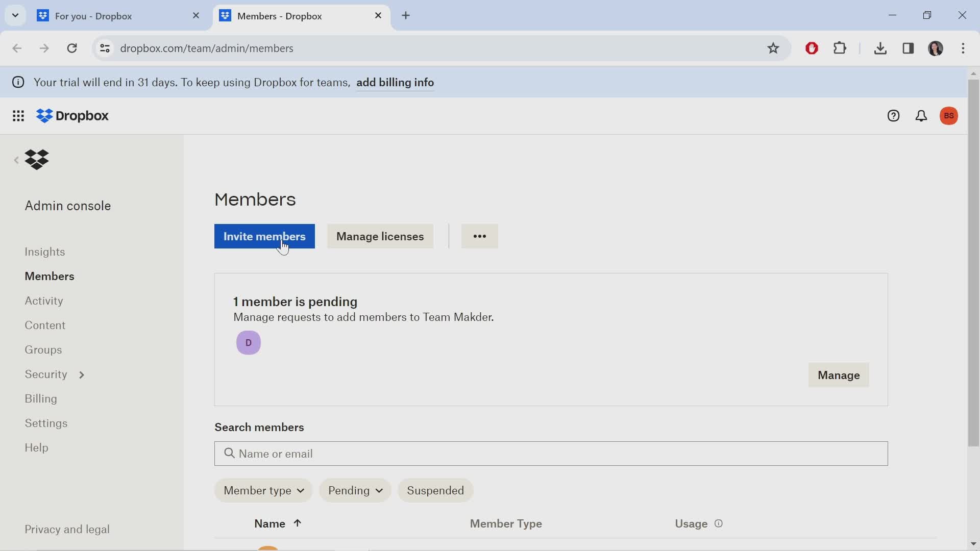
Task: Toggle the Name sort ascending
Action: click(278, 523)
